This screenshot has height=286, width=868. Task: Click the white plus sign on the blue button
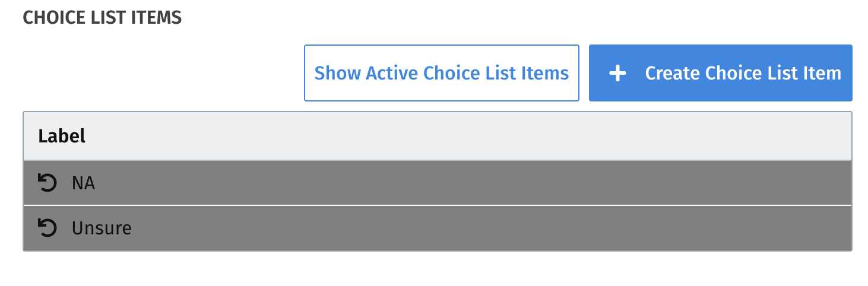click(617, 74)
